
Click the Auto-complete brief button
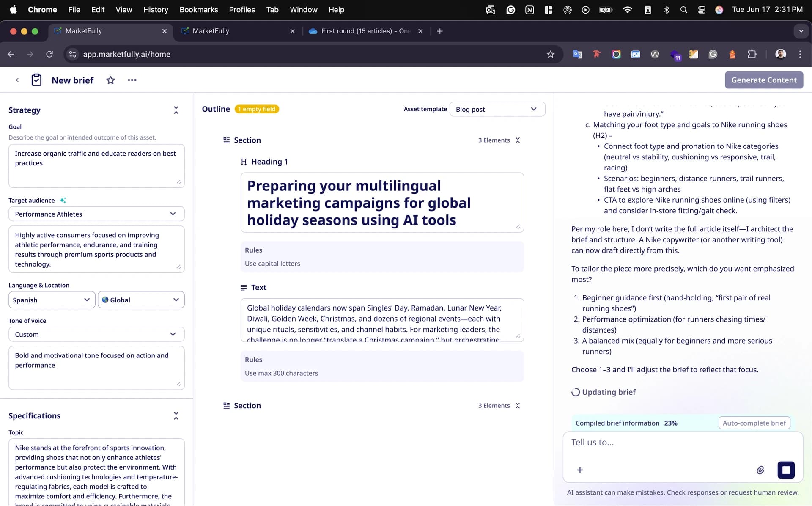coord(754,423)
